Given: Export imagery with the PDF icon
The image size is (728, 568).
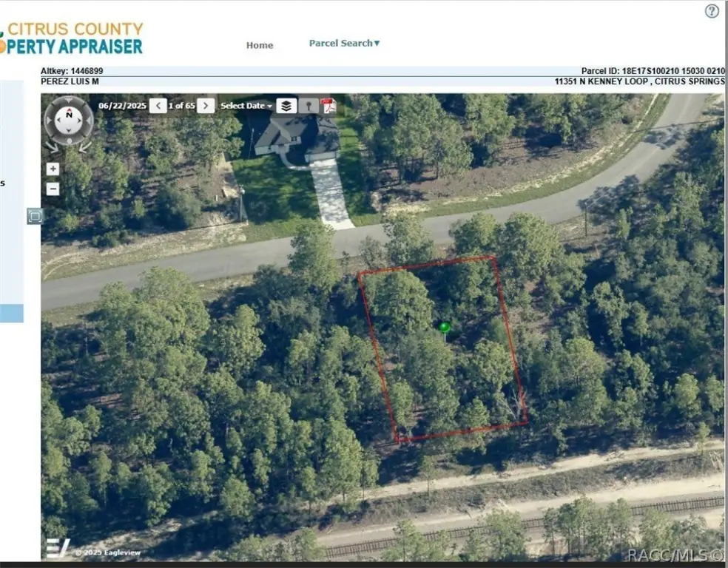Looking at the screenshot, I should [328, 106].
